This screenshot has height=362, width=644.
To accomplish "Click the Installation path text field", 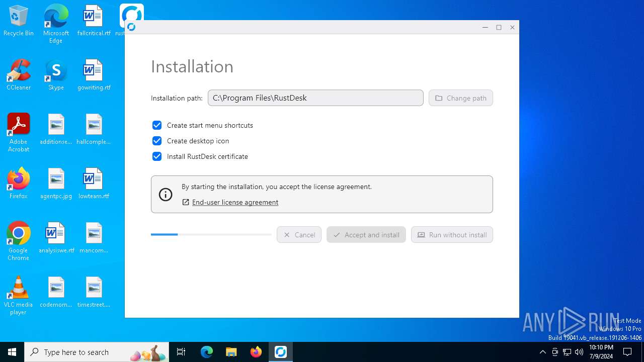I will click(x=315, y=98).
